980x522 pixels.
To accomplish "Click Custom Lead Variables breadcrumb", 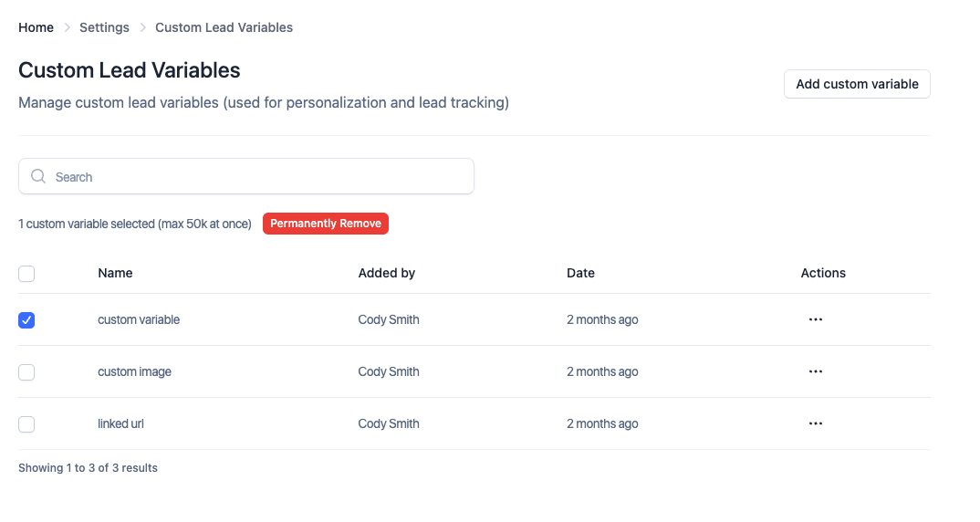I will coord(224,27).
